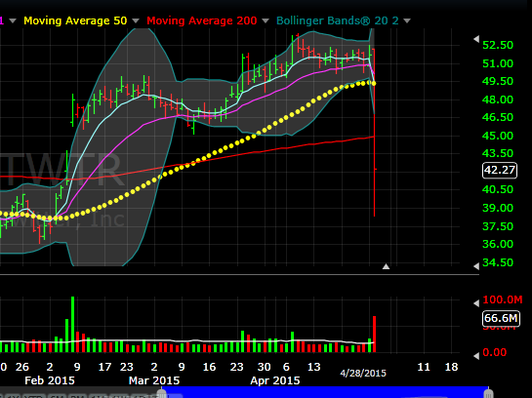This screenshot has height=398, width=532.
Task: Click the current price tag 42.27
Action: [500, 170]
